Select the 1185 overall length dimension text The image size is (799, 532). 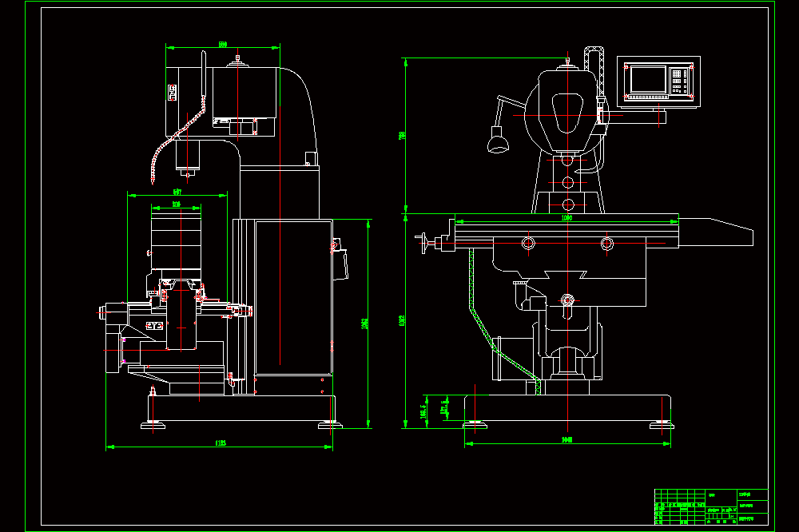point(221,443)
